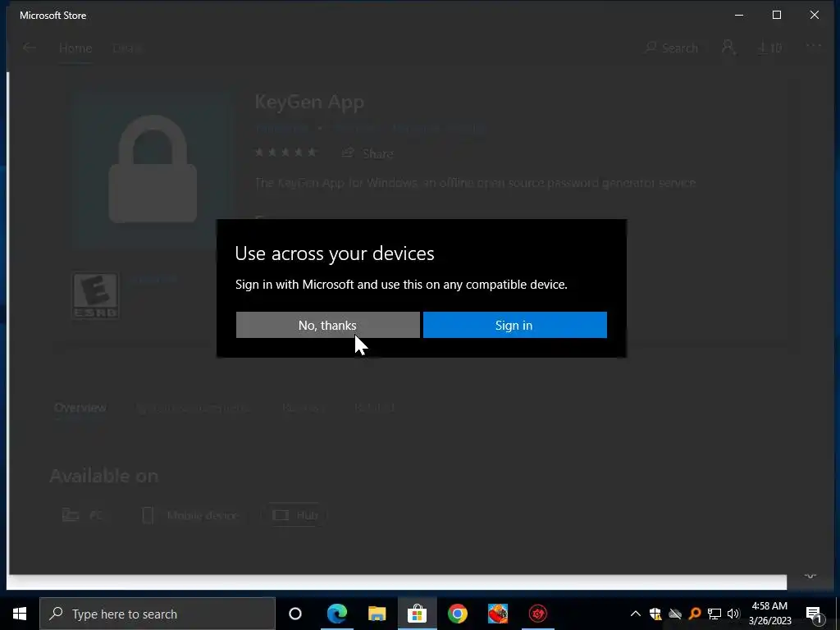Show hidden system tray icons

pyautogui.click(x=636, y=614)
